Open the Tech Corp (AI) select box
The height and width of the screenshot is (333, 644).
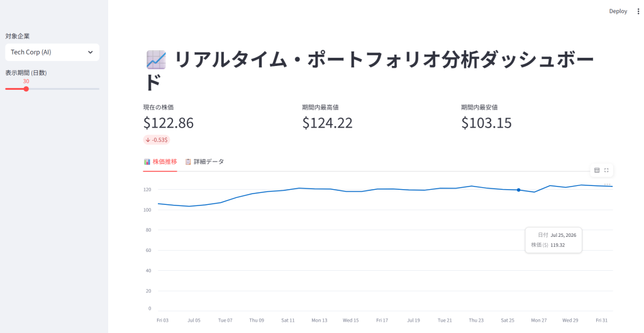click(52, 52)
